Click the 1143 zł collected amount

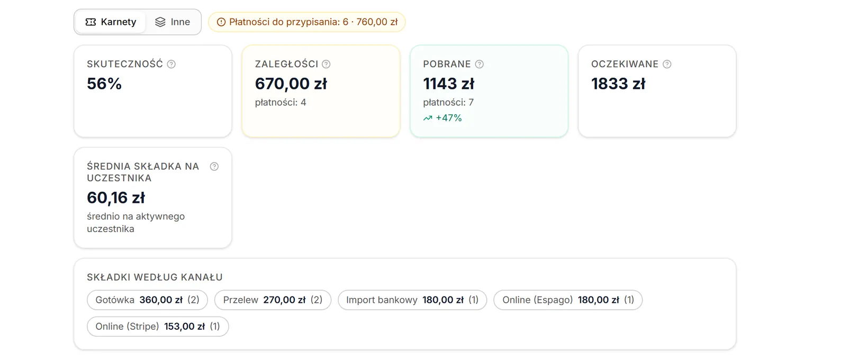pyautogui.click(x=449, y=84)
